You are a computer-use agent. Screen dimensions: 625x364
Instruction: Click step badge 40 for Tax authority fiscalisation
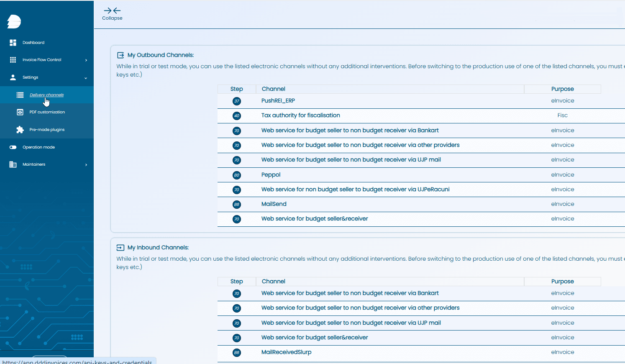pos(237,115)
